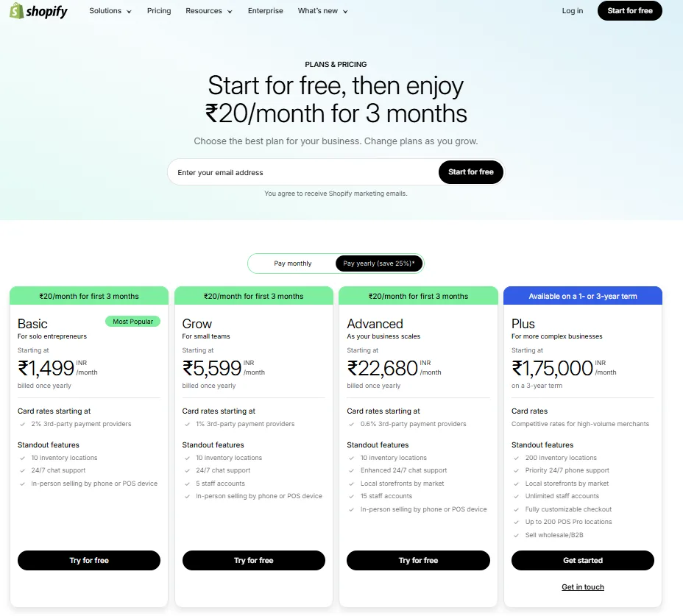Click checkmark icon beside Basic 24/7 chat support
This screenshot has height=616, width=683.
[24, 471]
